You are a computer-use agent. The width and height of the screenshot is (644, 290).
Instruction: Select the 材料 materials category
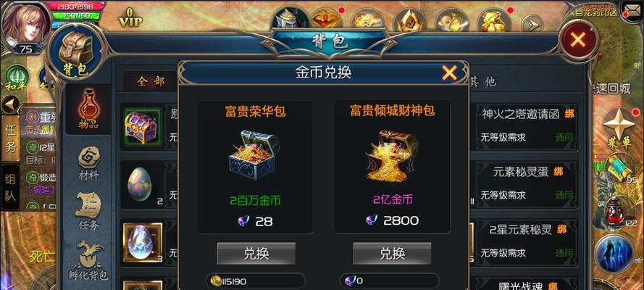(x=88, y=163)
